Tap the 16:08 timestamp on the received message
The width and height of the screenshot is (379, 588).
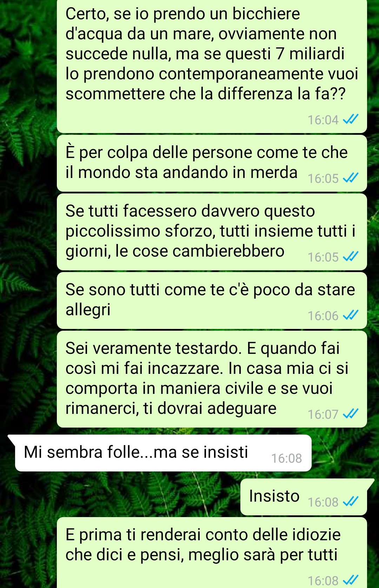click(x=286, y=458)
